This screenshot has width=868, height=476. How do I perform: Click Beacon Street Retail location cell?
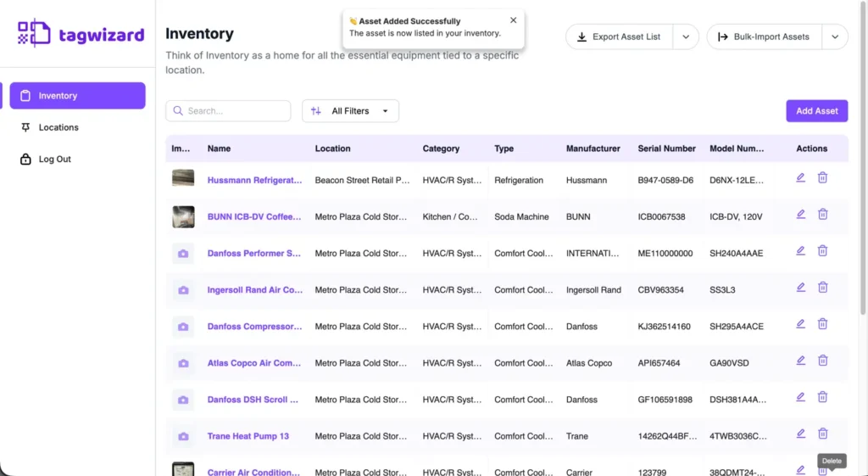point(362,180)
